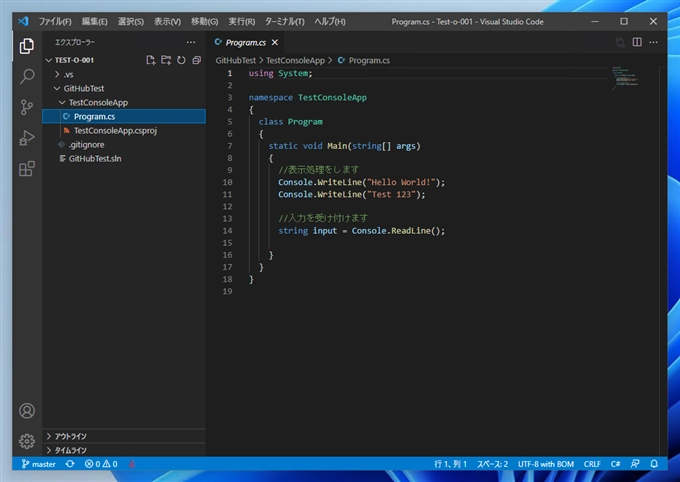The height and width of the screenshot is (482, 680).
Task: Collapse the GitHubTest folder
Action: (57, 89)
